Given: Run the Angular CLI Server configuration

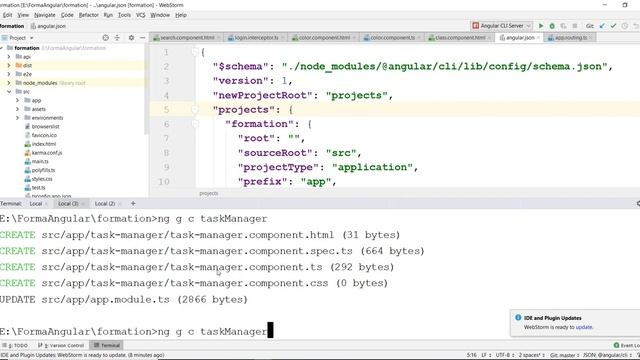Looking at the screenshot, I should click(541, 26).
